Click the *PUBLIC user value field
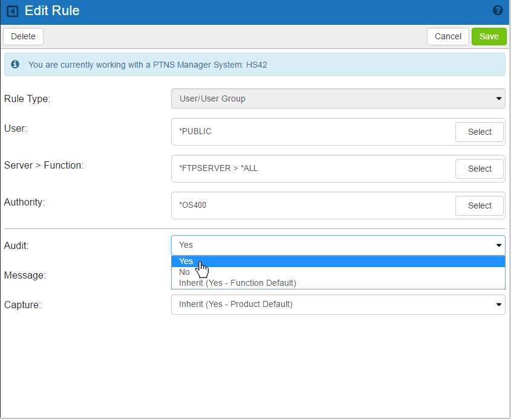The image size is (511, 420). (x=302, y=132)
